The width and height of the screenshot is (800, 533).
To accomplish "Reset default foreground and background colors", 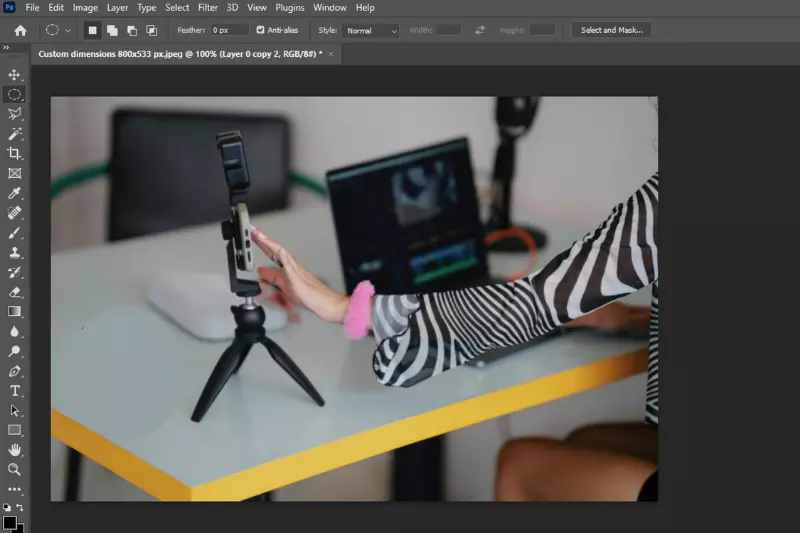I will pos(7,507).
